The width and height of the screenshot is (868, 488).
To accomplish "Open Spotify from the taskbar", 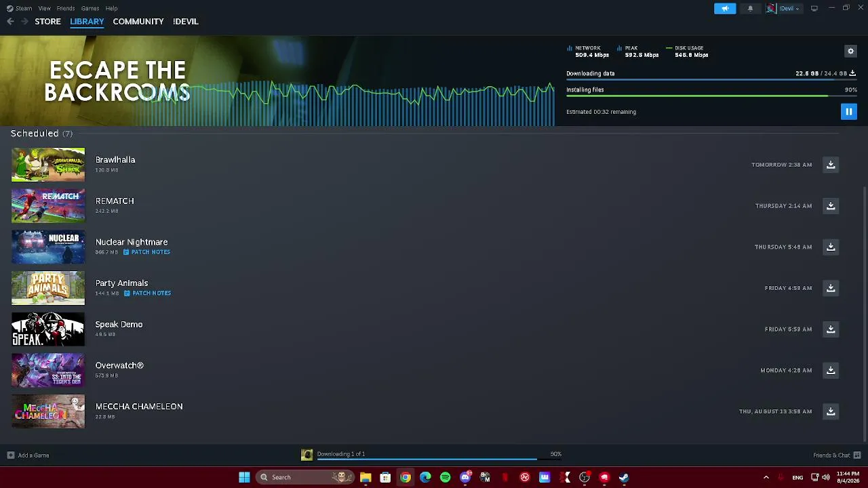I will coord(445,477).
